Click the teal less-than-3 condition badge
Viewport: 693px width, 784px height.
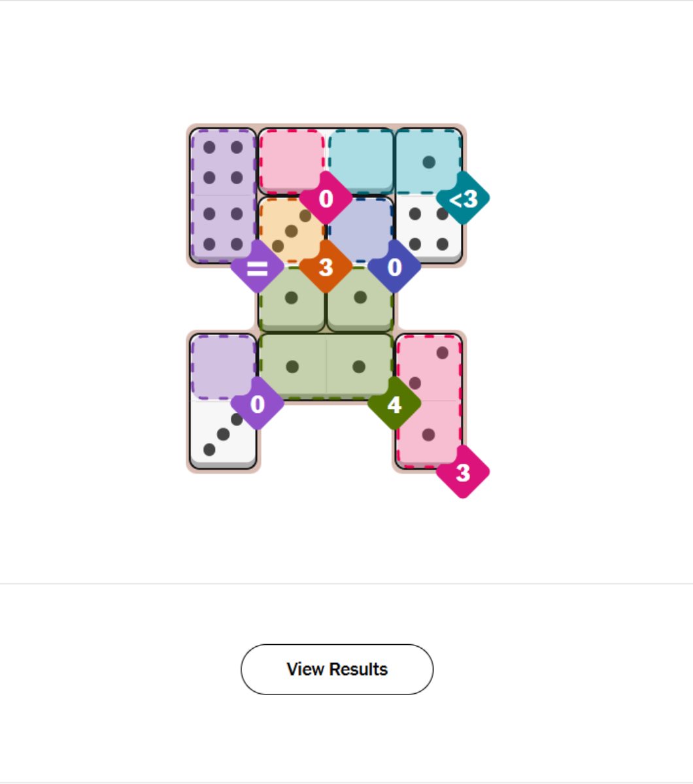coord(463,198)
